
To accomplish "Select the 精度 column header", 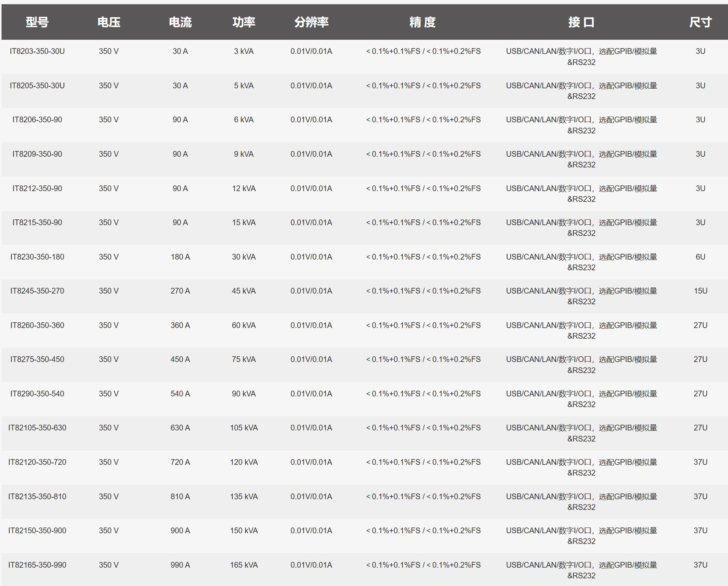I will click(x=423, y=22).
